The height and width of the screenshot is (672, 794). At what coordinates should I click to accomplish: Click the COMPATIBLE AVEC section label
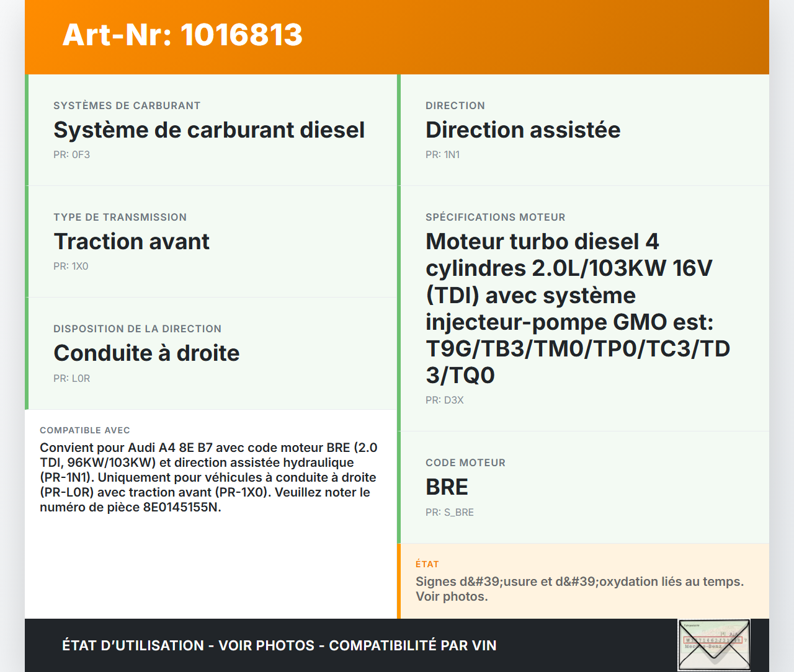tap(85, 430)
